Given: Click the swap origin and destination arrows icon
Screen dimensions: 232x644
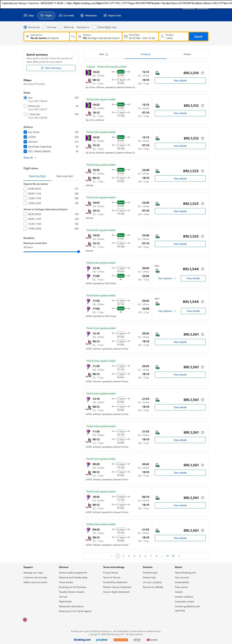Looking at the screenshot, I should [73, 36].
